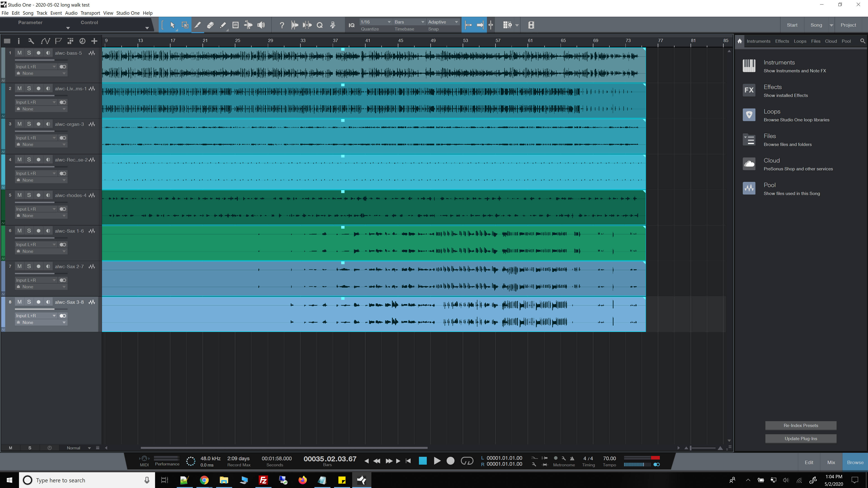Click the Add Tracks plus icon
This screenshot has width=868, height=488.
pyautogui.click(x=94, y=41)
